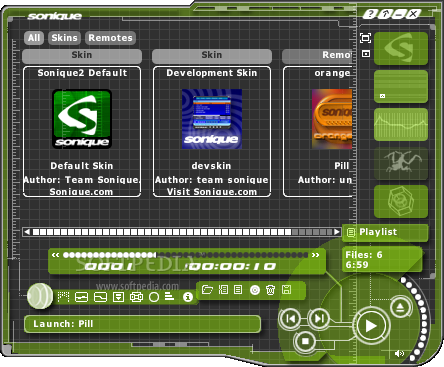Select the Sonique2 Default skin thumbnail

click(x=82, y=119)
